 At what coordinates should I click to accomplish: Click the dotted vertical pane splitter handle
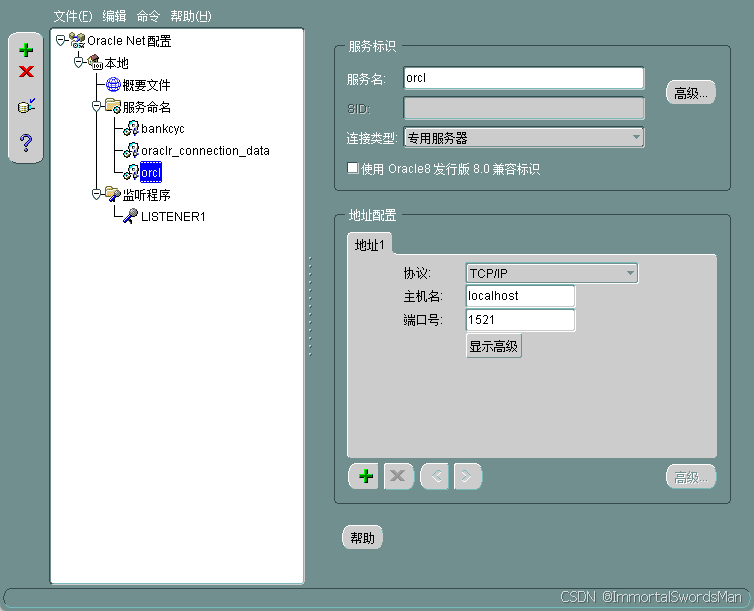(310, 306)
